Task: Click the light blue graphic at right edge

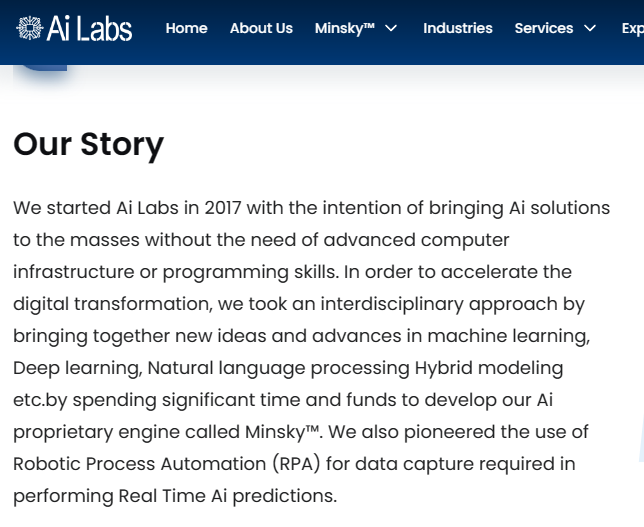Action: click(641, 437)
